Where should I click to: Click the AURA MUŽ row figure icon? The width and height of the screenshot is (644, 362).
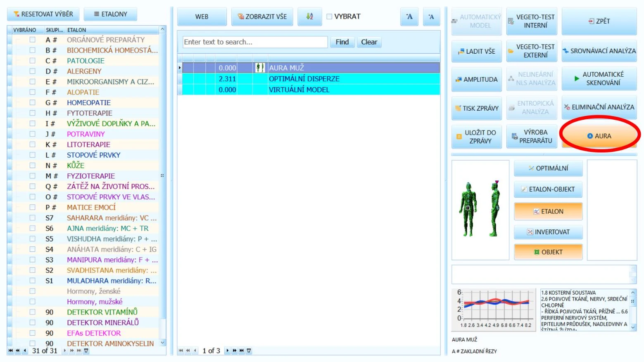point(260,68)
